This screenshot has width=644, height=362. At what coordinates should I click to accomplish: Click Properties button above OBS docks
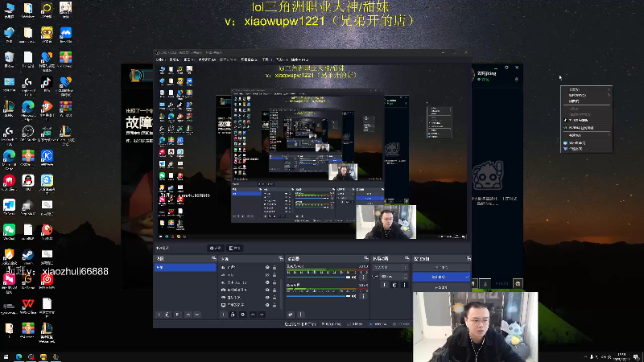(216, 248)
